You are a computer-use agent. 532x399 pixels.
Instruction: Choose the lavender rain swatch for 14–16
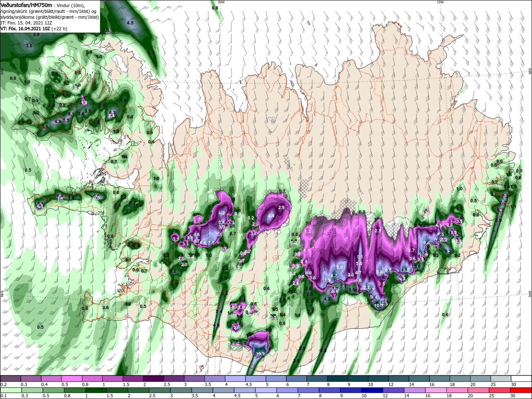(415, 390)
